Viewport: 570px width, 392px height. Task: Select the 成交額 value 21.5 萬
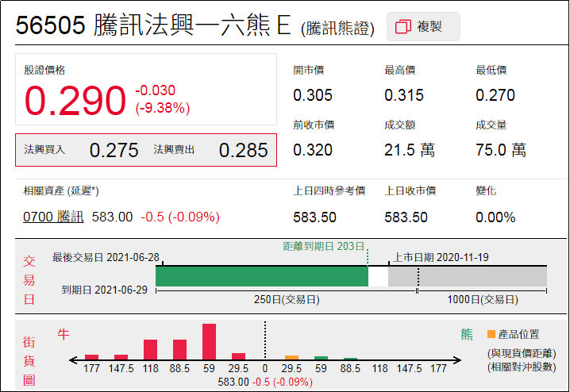(x=410, y=150)
